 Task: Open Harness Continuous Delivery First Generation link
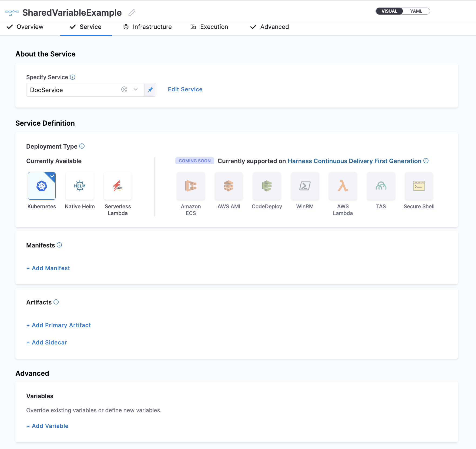click(x=354, y=161)
